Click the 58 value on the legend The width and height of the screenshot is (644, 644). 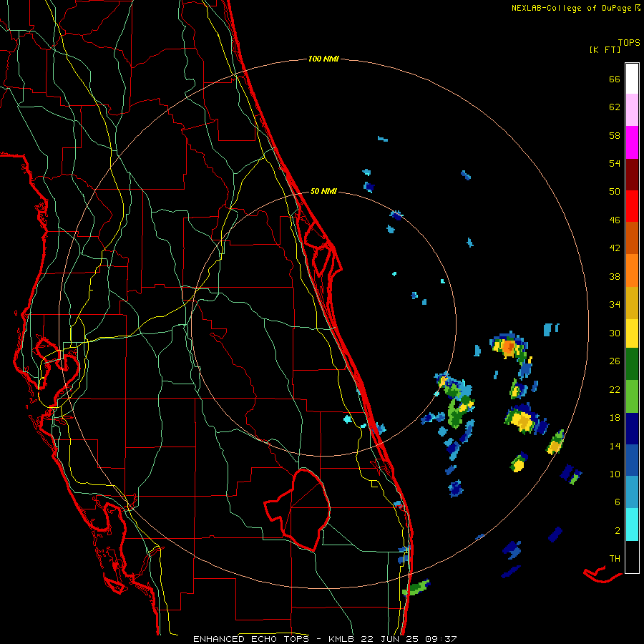615,135
